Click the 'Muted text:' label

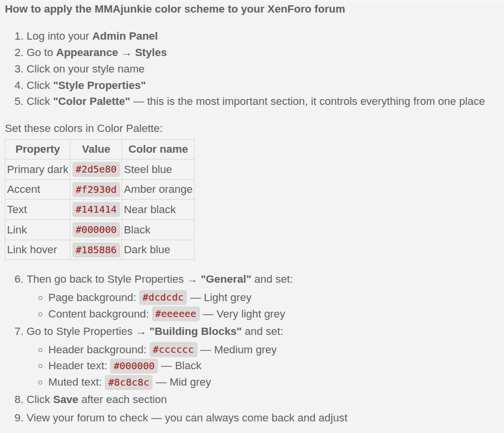click(75, 382)
